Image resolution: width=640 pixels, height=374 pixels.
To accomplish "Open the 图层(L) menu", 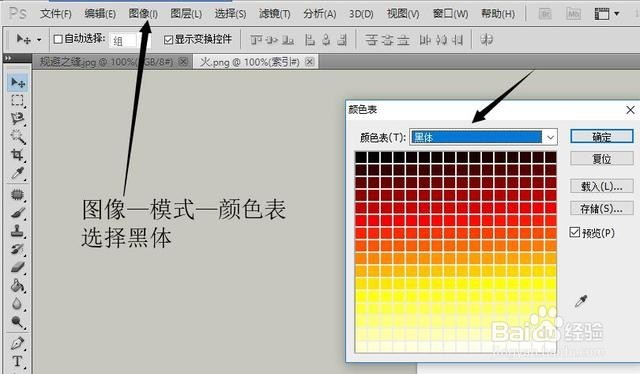I will pyautogui.click(x=186, y=14).
